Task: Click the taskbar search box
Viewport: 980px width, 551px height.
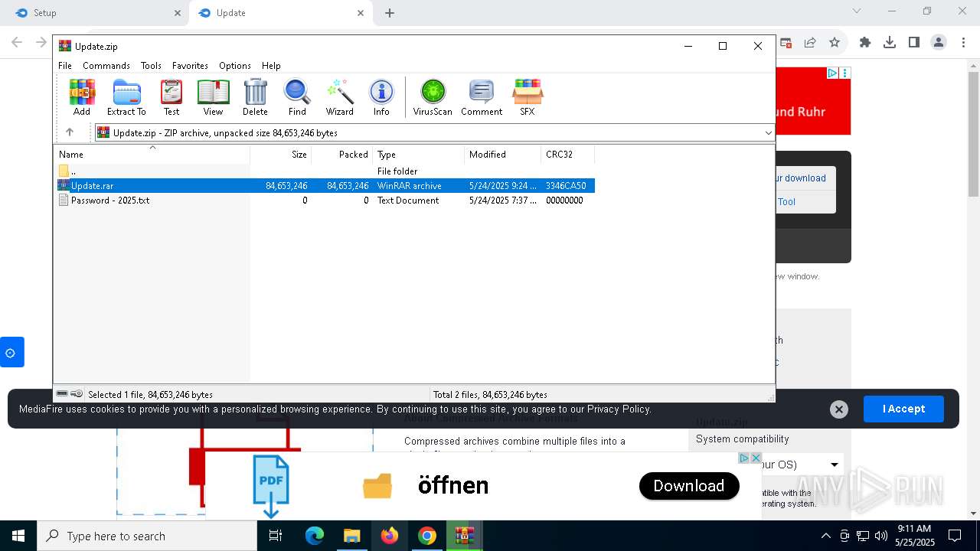Action: 147,536
